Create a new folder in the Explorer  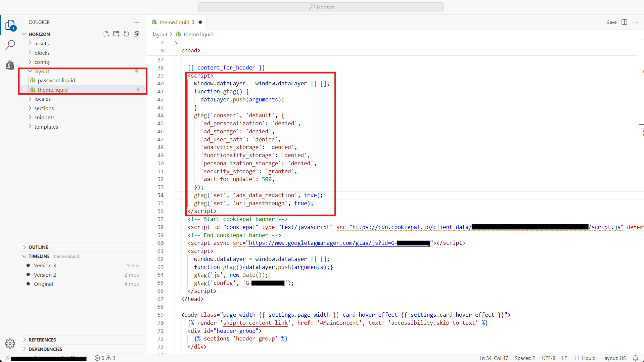116,34
